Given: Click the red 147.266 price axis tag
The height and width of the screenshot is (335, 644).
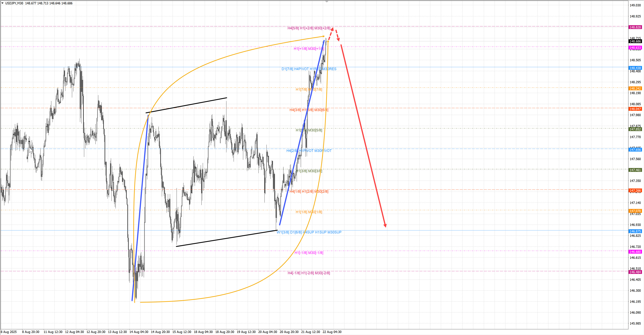Looking at the screenshot, I should (x=635, y=191).
